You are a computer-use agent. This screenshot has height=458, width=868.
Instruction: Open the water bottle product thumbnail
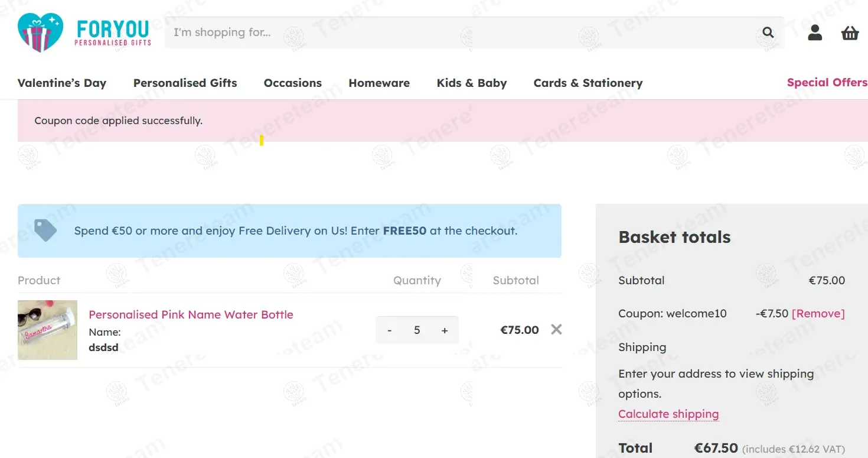coord(48,330)
